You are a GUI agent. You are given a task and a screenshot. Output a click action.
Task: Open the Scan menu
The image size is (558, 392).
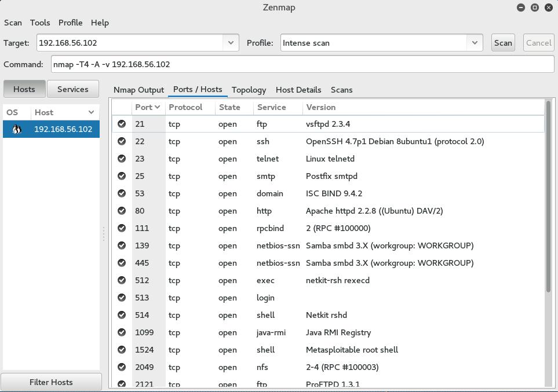[x=13, y=23]
